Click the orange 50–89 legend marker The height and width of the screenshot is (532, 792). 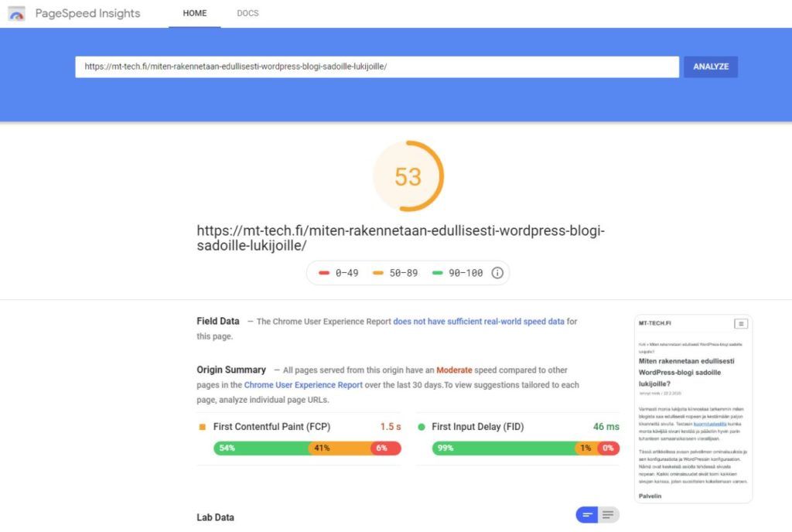pyautogui.click(x=378, y=273)
